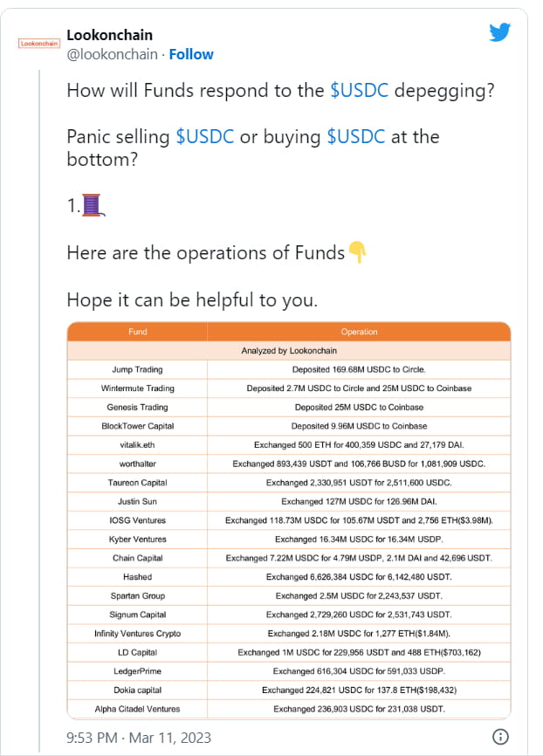The height and width of the screenshot is (756, 543).
Task: Click the pointing-down hand emoji
Action: (x=357, y=251)
